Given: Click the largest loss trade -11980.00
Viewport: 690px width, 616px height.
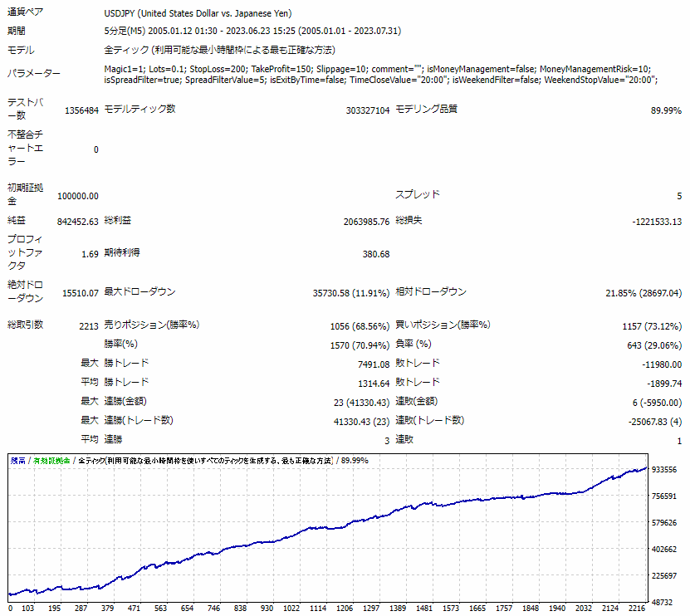Looking at the screenshot, I should point(662,364).
